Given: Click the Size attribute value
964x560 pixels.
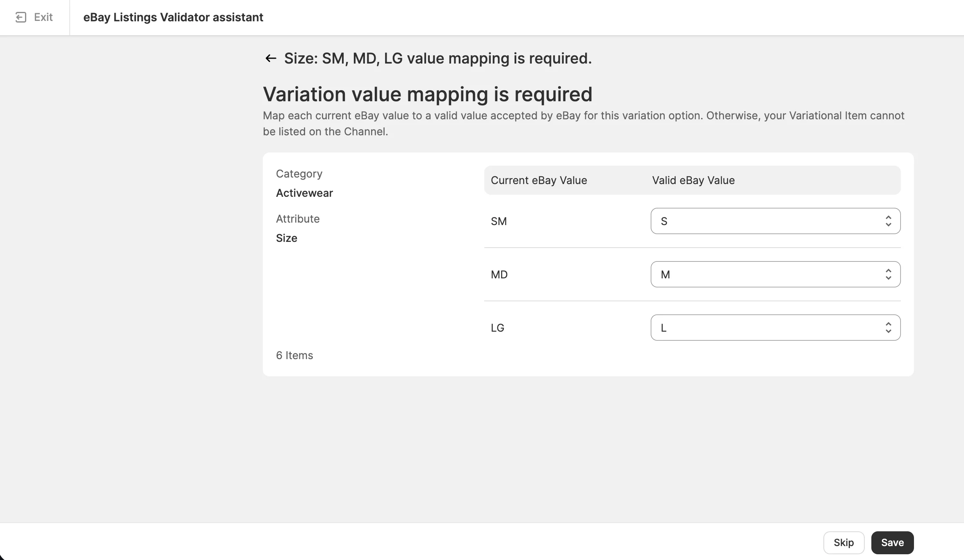Looking at the screenshot, I should point(287,238).
